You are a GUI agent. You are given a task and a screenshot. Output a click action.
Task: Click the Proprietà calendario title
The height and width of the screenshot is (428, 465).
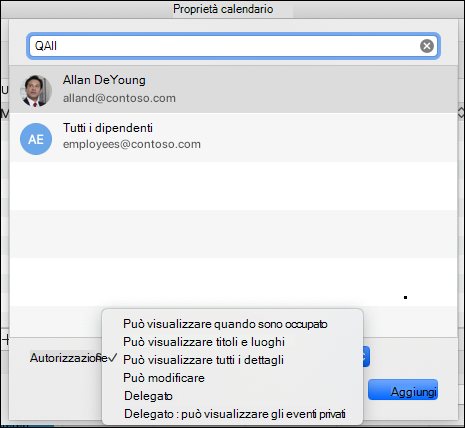point(223,9)
